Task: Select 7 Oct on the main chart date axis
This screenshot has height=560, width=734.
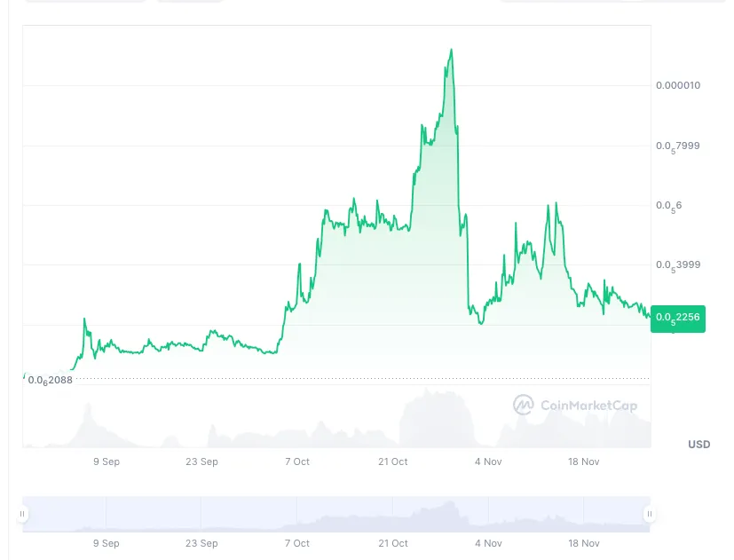Action: 297,461
